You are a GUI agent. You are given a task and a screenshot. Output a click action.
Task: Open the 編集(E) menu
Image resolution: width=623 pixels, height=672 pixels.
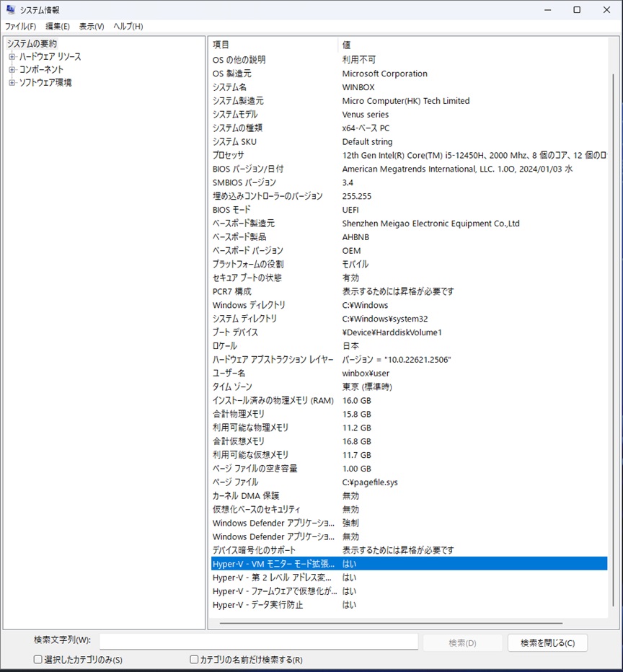(58, 27)
